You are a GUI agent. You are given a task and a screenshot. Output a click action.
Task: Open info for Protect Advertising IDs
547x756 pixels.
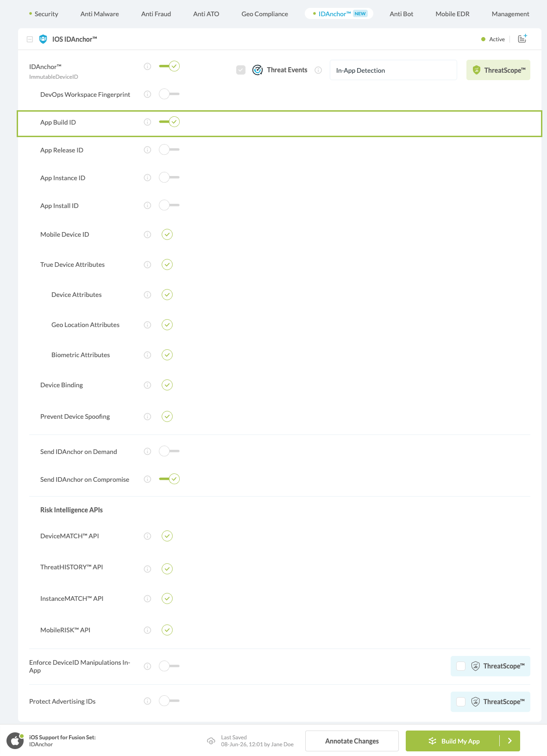147,701
